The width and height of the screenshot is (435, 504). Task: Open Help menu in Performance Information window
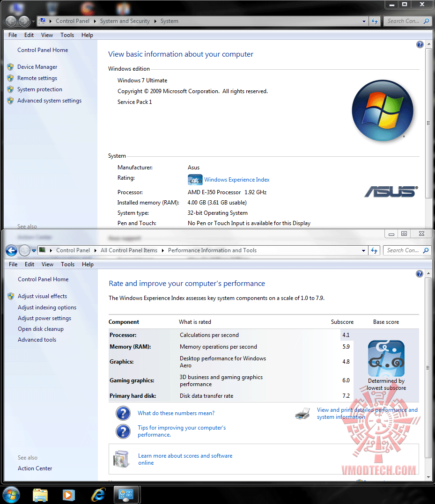[88, 264]
